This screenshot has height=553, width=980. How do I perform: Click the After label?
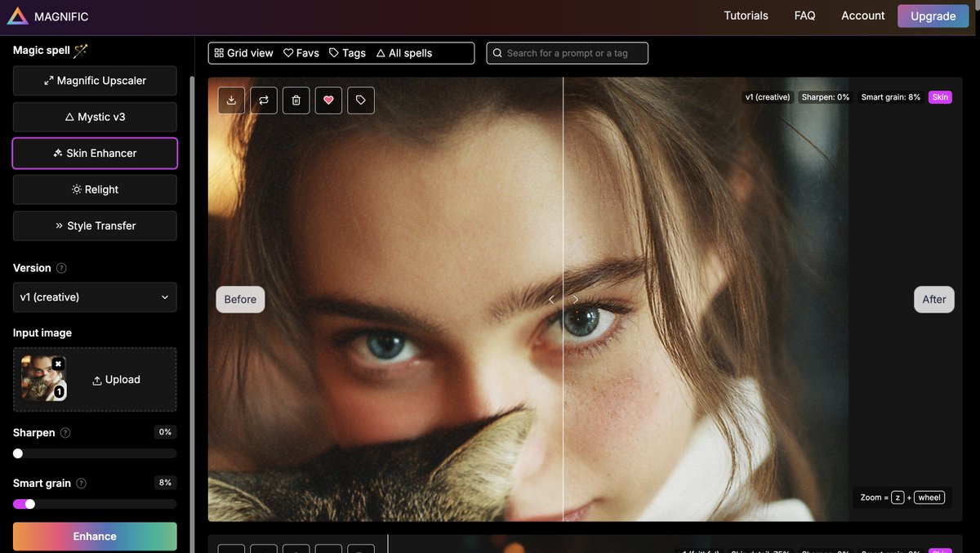pos(934,300)
